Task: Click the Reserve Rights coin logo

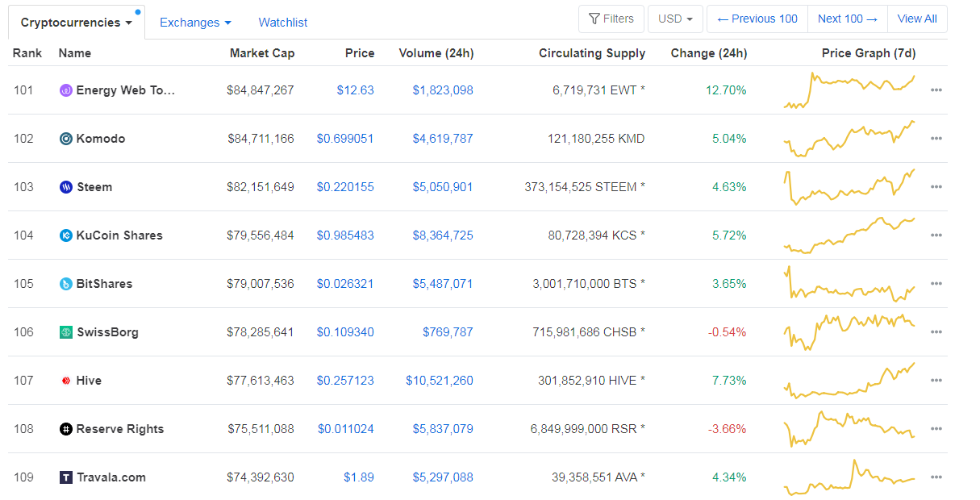Action: tap(66, 429)
